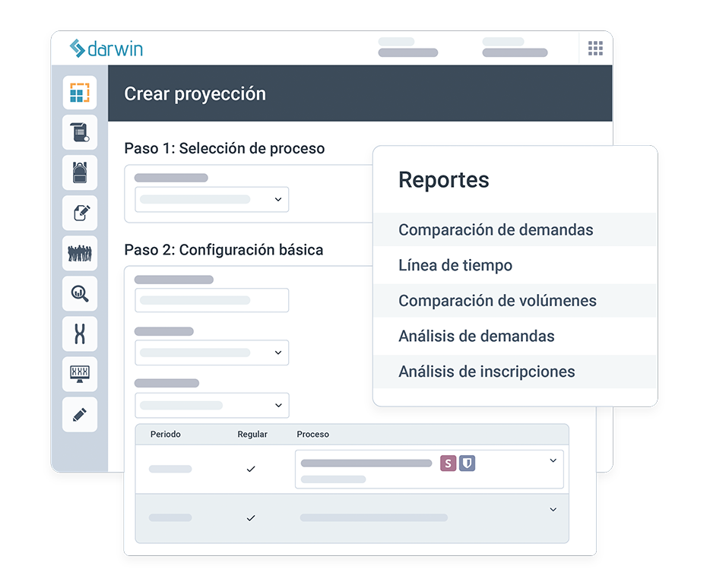Toggle Regular checkmark in second table row
The height and width of the screenshot is (588, 710).
pos(251,518)
